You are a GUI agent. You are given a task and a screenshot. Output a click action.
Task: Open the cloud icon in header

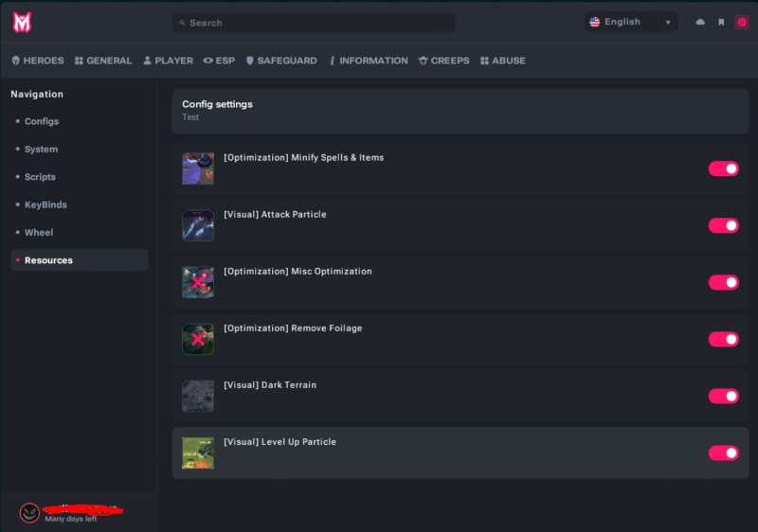point(700,22)
